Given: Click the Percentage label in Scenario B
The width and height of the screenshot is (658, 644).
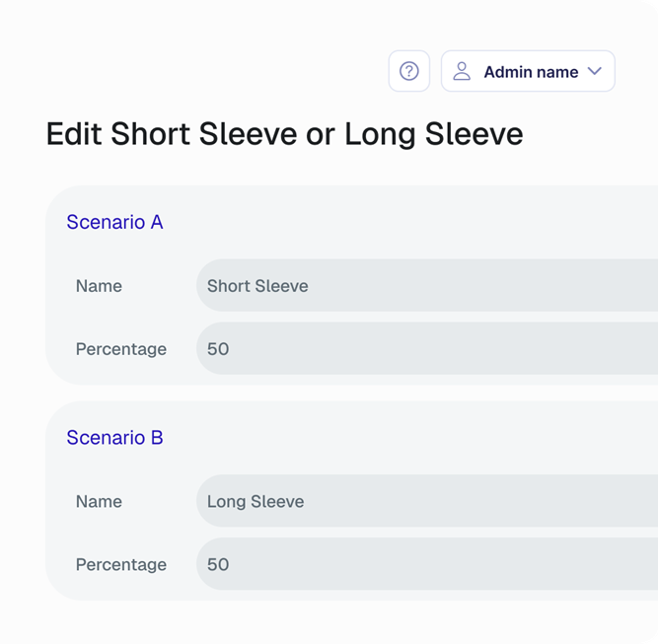Looking at the screenshot, I should [x=120, y=565].
